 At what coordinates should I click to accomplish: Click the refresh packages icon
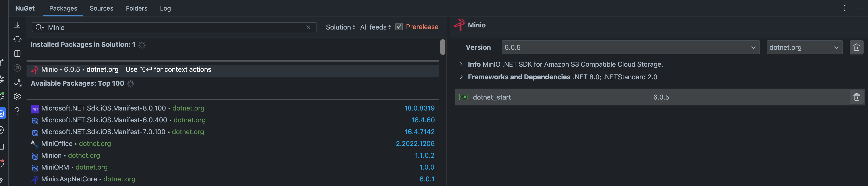click(17, 39)
